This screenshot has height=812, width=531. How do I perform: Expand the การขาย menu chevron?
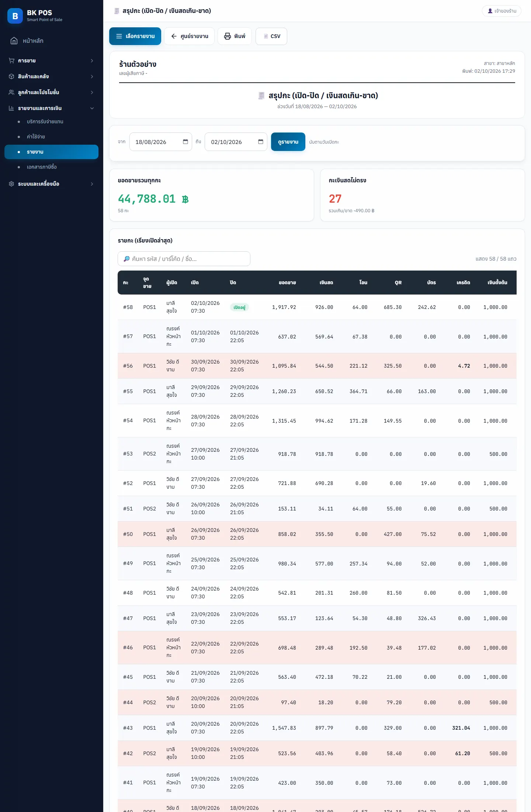pos(92,61)
